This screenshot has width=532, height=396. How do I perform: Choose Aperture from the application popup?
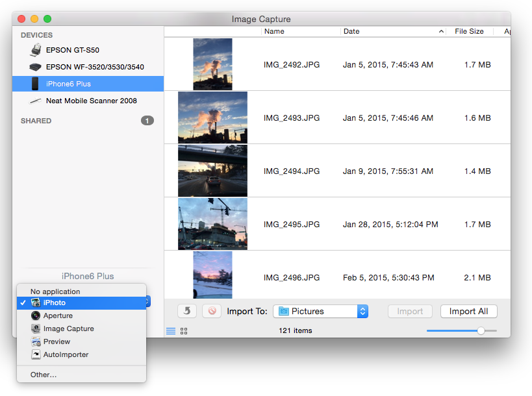(x=58, y=316)
